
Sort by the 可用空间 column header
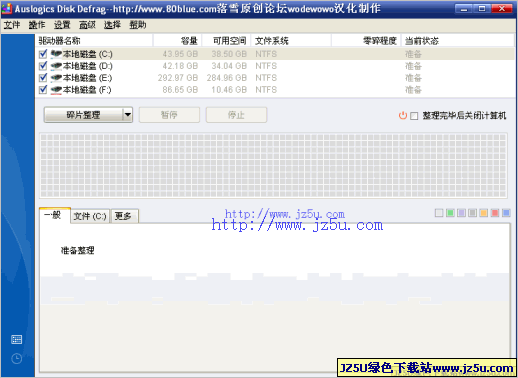coord(226,41)
